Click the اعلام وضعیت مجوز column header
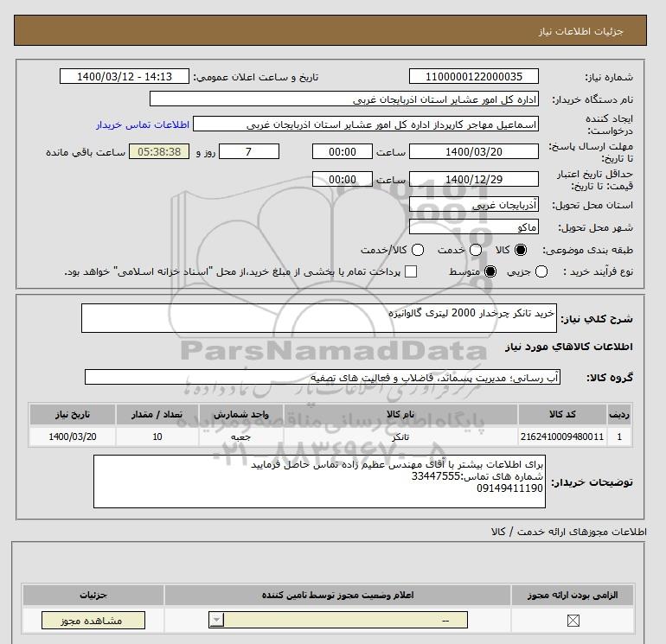 click(x=337, y=596)
